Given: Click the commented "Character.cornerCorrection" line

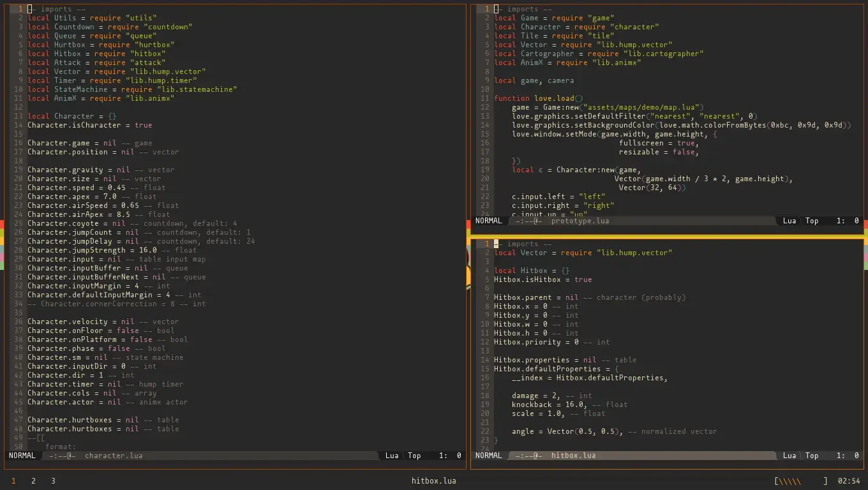Looking at the screenshot, I should (x=117, y=304).
